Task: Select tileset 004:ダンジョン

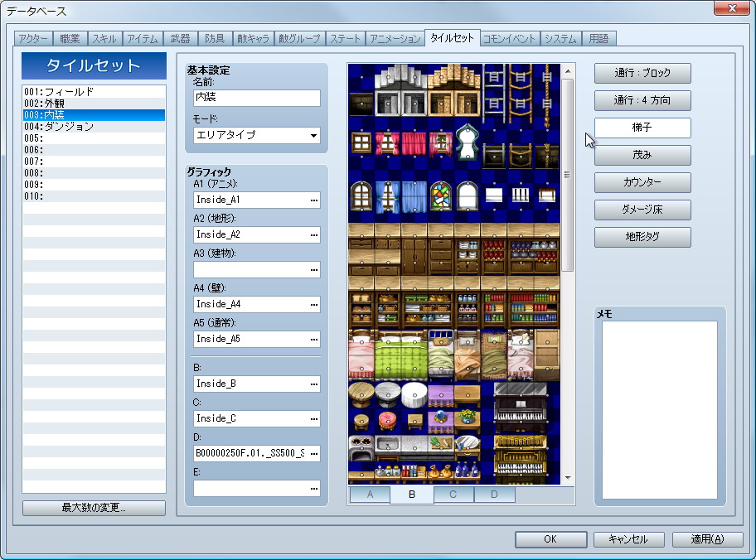Action: [x=94, y=126]
